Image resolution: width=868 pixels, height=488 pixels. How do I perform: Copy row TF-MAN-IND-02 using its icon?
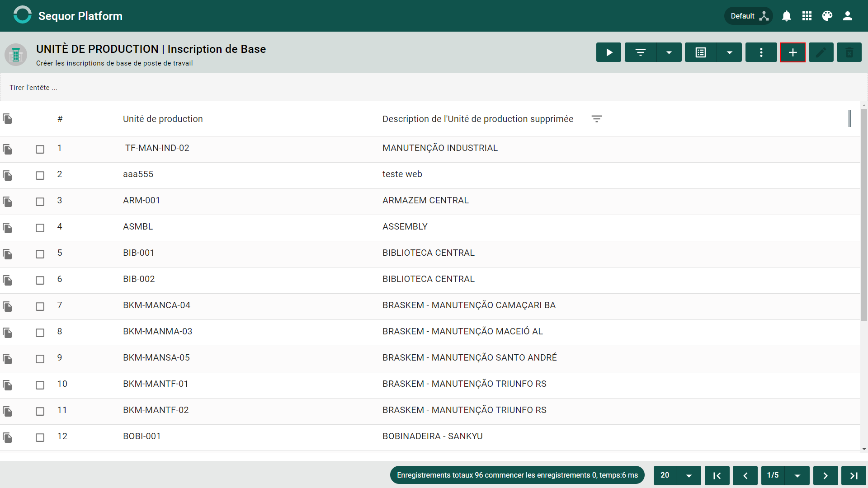[x=7, y=149]
